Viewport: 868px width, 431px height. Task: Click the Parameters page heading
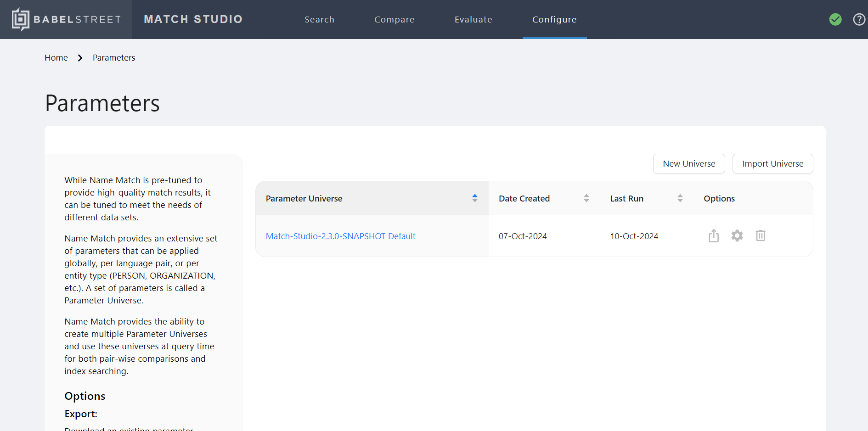pos(102,103)
